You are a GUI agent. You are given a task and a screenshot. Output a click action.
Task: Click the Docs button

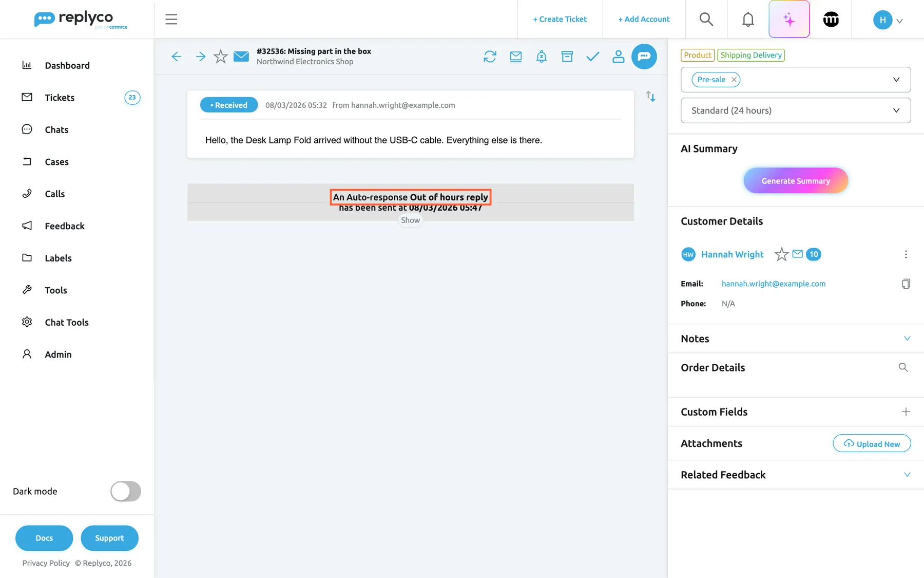tap(44, 538)
